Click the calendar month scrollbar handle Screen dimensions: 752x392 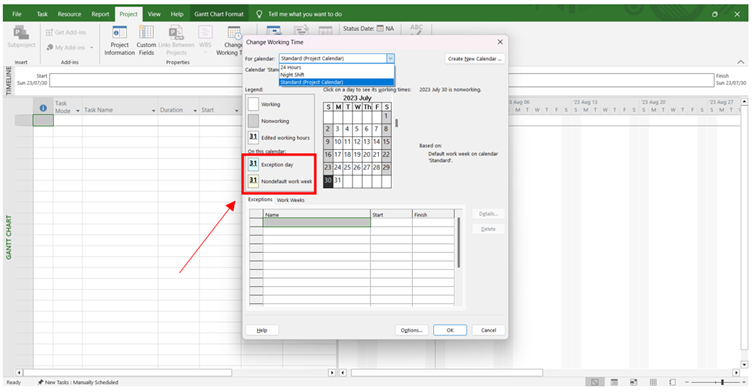(397, 123)
